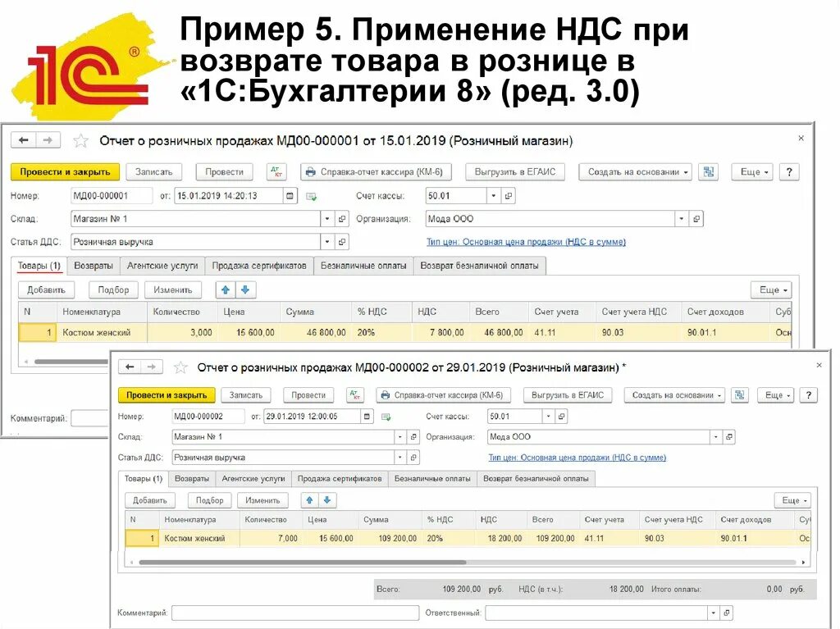
Task: Open Мода ООО organization record in first window
Action: tap(696, 219)
